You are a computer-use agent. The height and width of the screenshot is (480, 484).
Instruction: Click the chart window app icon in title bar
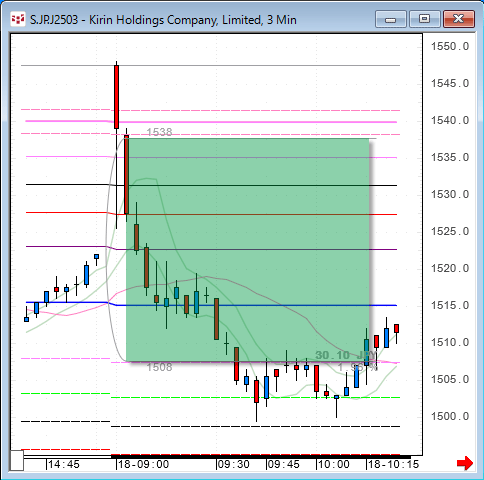point(18,20)
